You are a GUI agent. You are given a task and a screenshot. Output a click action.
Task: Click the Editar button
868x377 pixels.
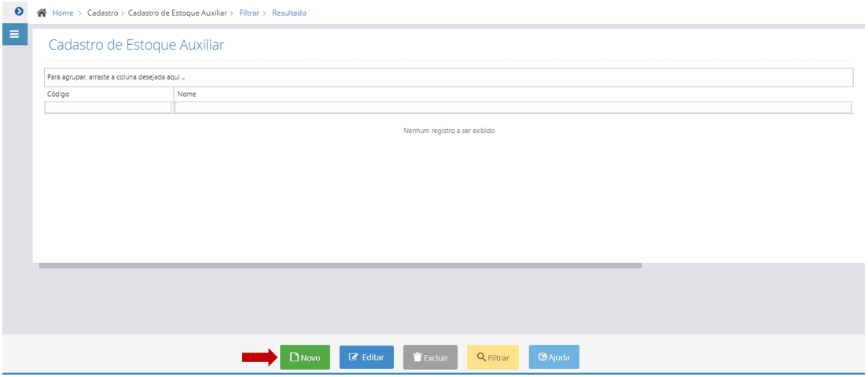366,357
